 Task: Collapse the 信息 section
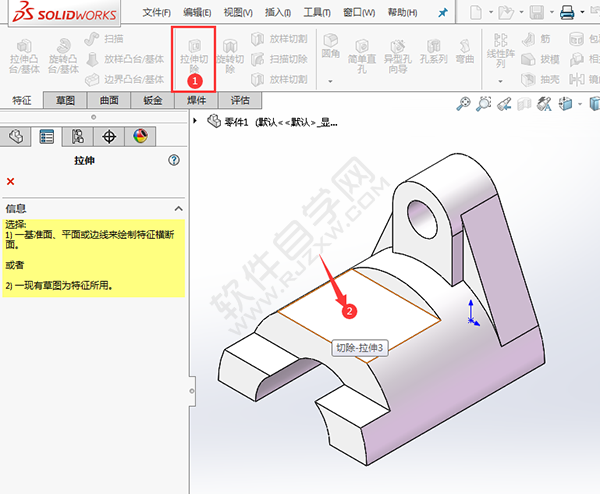tap(178, 209)
